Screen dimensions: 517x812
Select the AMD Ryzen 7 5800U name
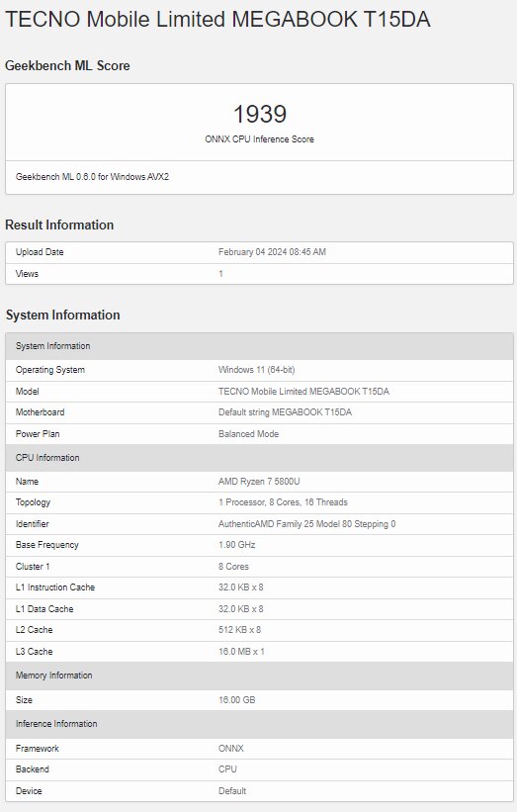[259, 482]
